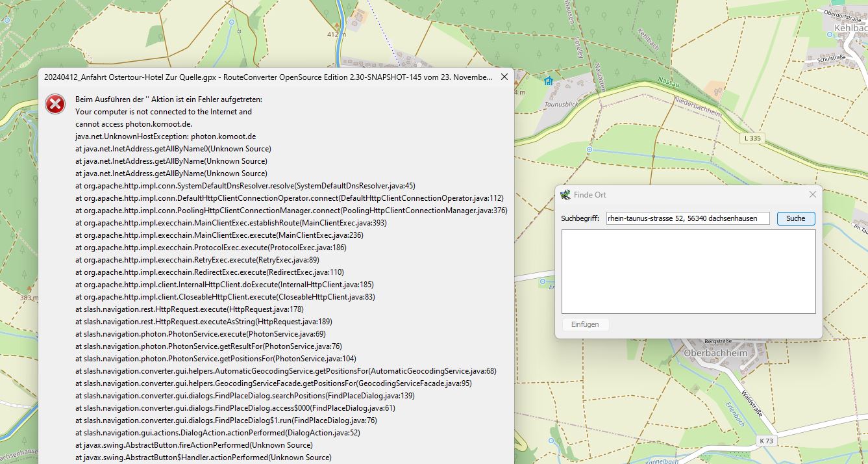Viewport: 868px width, 464px height.
Task: Click the UnknownHostException error line
Action: point(166,136)
